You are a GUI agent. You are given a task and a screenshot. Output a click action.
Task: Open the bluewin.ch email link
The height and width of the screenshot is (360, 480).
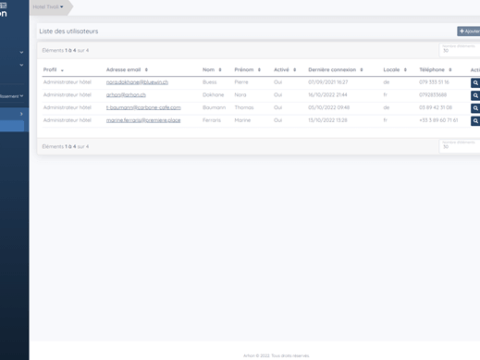[137, 82]
